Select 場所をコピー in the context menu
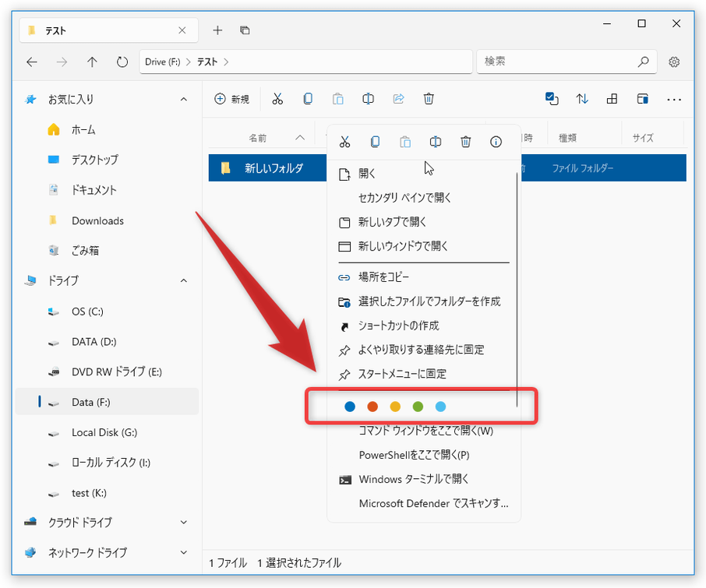The image size is (706, 588). (x=423, y=277)
